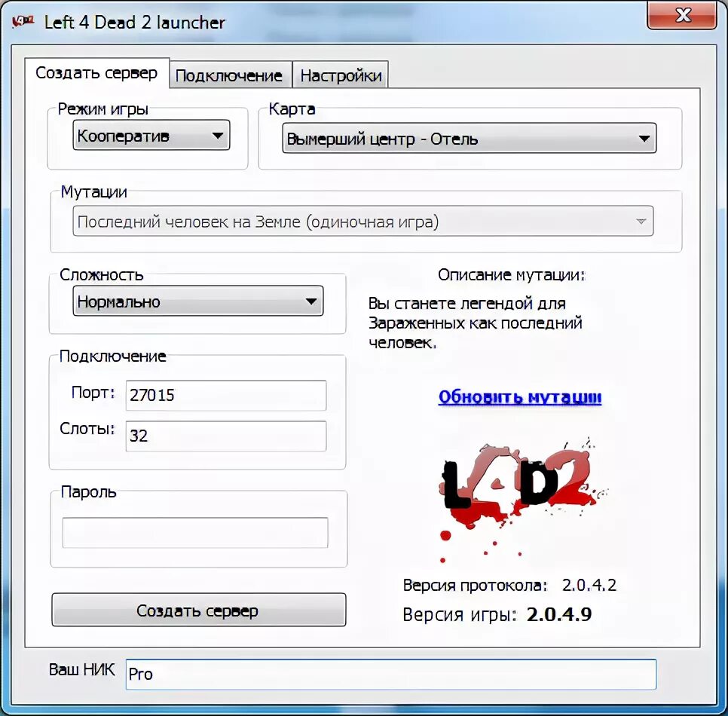Focus the Порт field showing 27015

pos(225,395)
